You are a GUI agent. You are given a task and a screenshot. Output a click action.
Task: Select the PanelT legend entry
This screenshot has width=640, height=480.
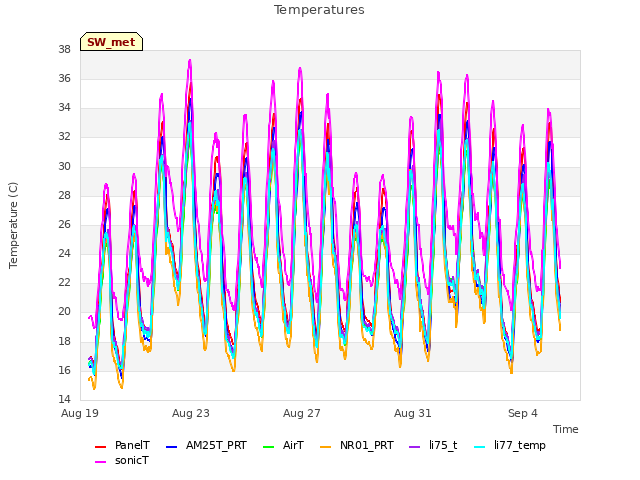point(122,445)
